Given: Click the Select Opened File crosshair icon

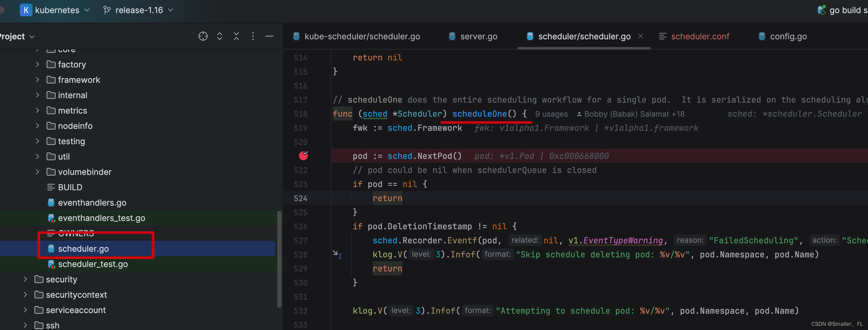Looking at the screenshot, I should (203, 36).
